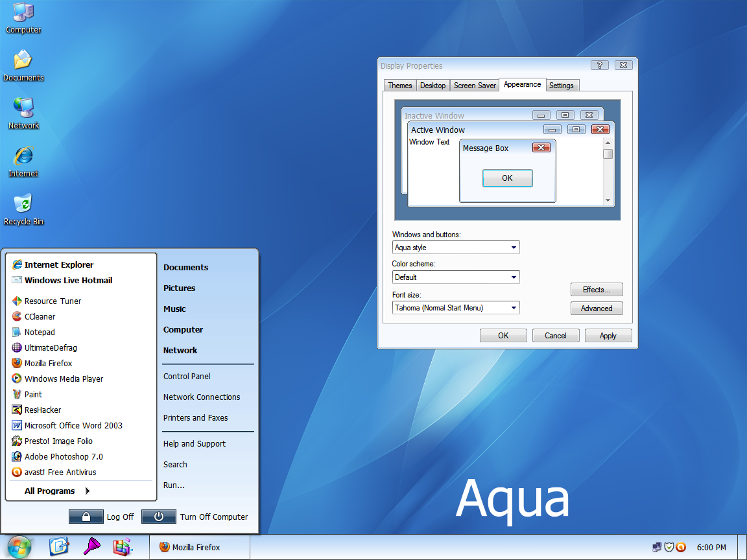Click Search in the Start menu
The width and height of the screenshot is (747, 560).
175,464
